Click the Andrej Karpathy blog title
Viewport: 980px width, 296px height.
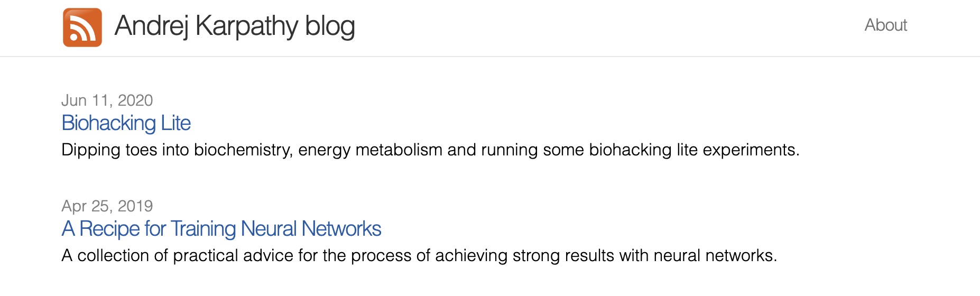235,26
